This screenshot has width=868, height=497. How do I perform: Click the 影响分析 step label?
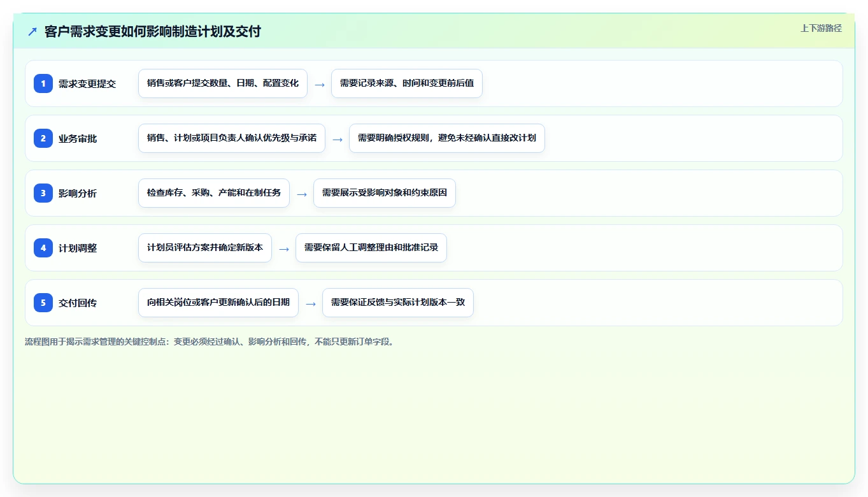[x=78, y=193]
